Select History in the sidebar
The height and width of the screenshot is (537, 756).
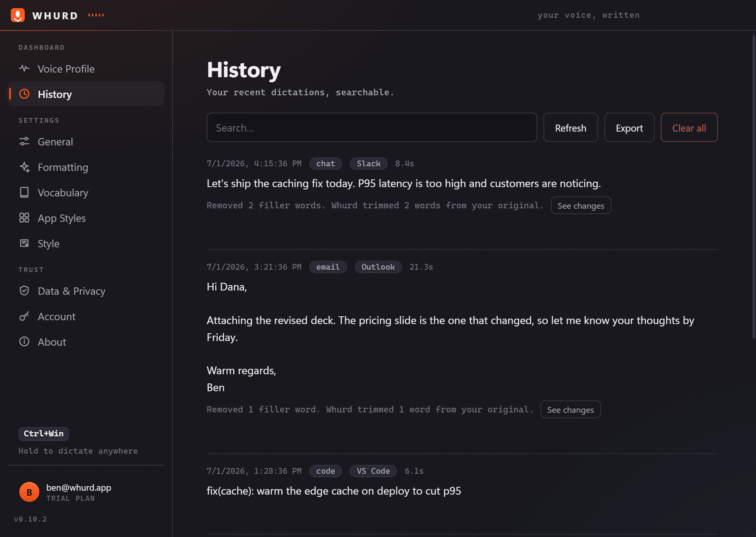[x=86, y=94]
